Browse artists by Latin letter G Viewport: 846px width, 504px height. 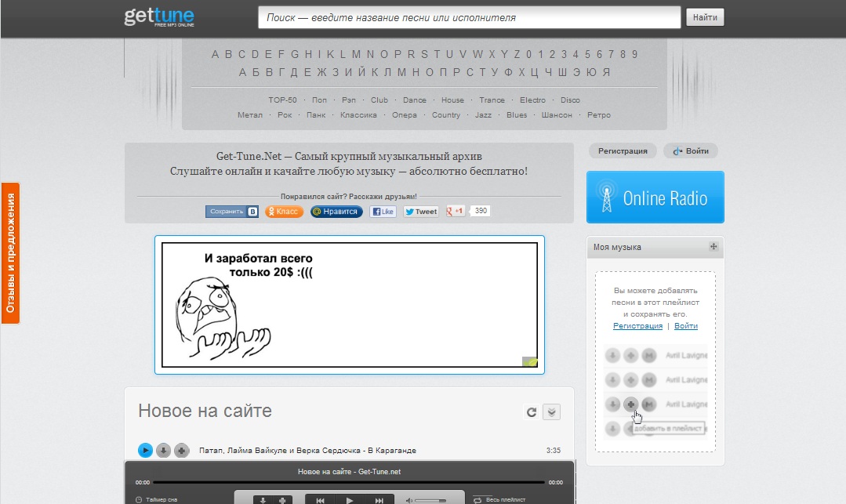[295, 55]
